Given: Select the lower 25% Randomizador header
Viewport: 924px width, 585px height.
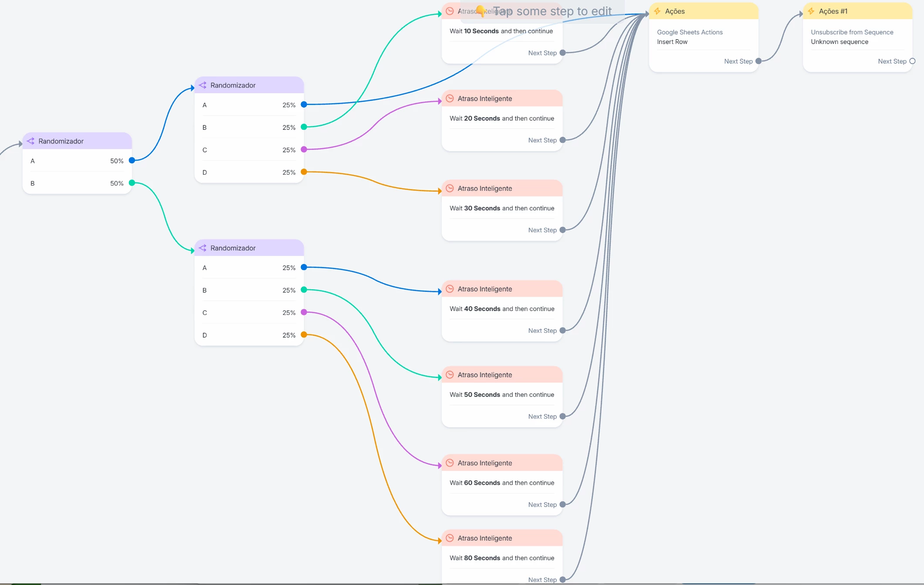Looking at the screenshot, I should [249, 248].
